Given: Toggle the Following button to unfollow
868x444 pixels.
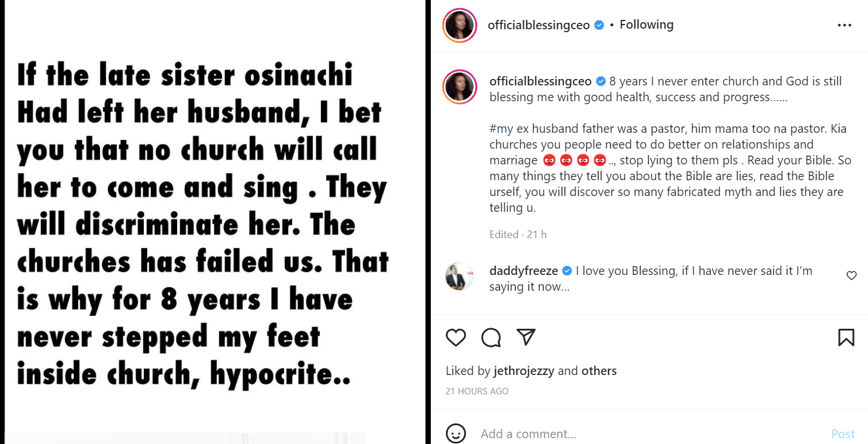Looking at the screenshot, I should [646, 25].
